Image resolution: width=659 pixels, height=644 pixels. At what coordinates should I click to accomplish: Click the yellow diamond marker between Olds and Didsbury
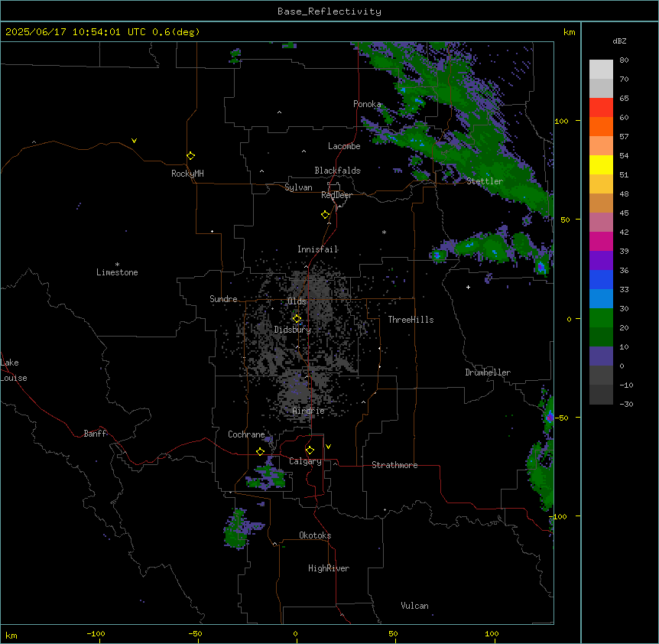tap(297, 319)
